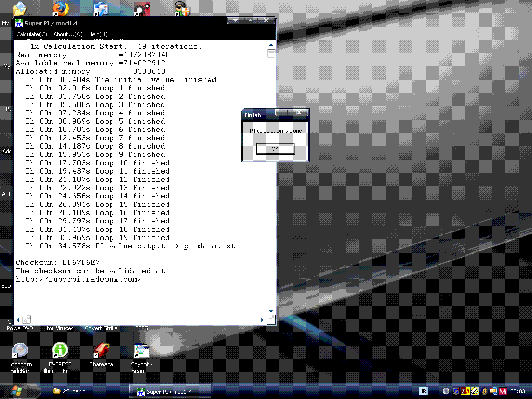The image size is (532, 399).
Task: Open the About...(A) menu
Action: [68, 34]
